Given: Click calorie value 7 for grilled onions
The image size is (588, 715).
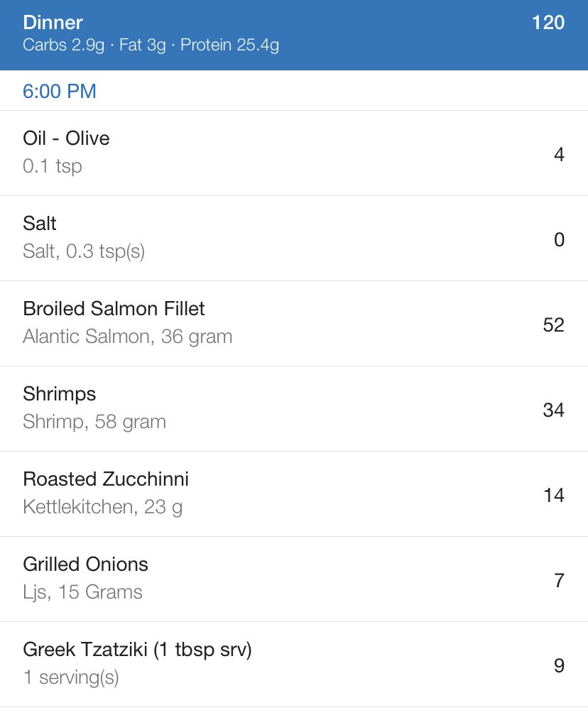Looking at the screenshot, I should click(x=560, y=581).
